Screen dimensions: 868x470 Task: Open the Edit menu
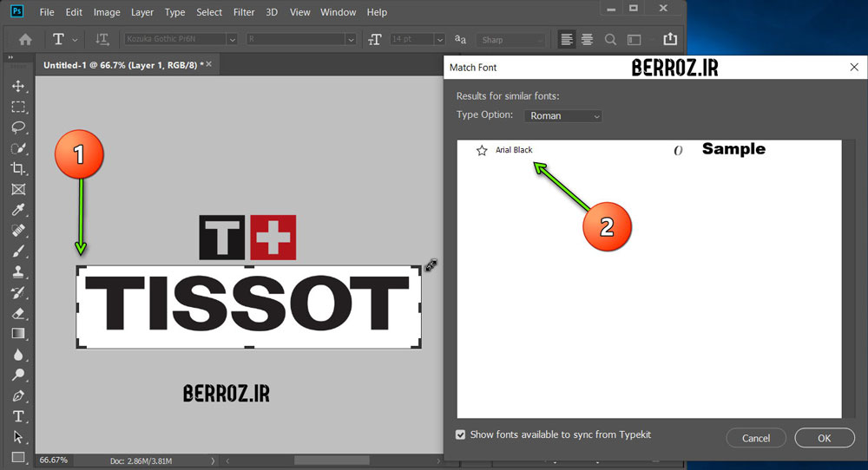tap(74, 12)
